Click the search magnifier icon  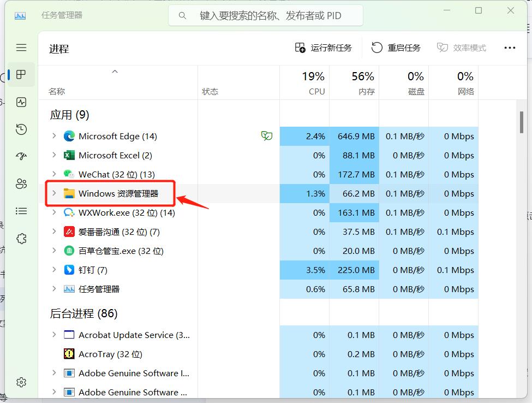[182, 16]
